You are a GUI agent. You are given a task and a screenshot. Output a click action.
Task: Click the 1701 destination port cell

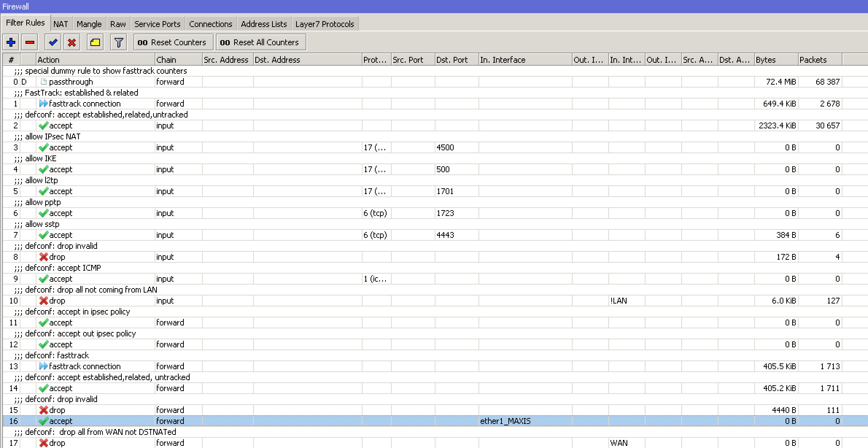457,191
